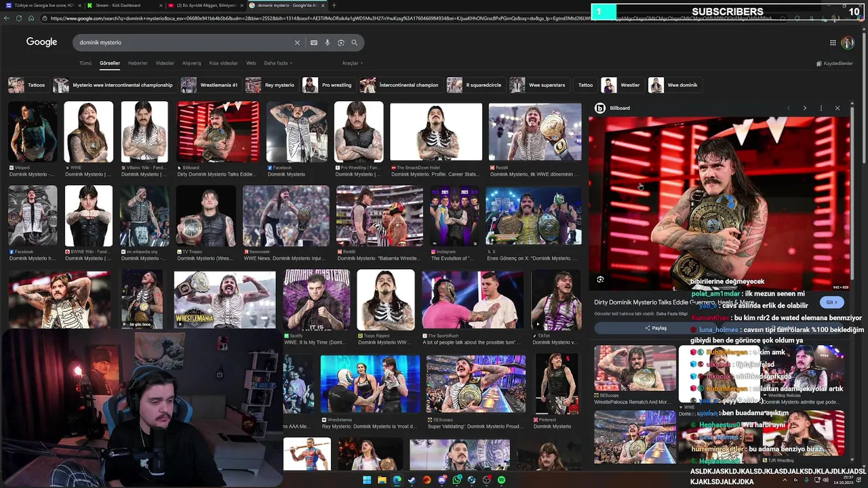This screenshot has width=868, height=488.
Task: Expand the Daha fazla dropdown
Action: (278, 63)
